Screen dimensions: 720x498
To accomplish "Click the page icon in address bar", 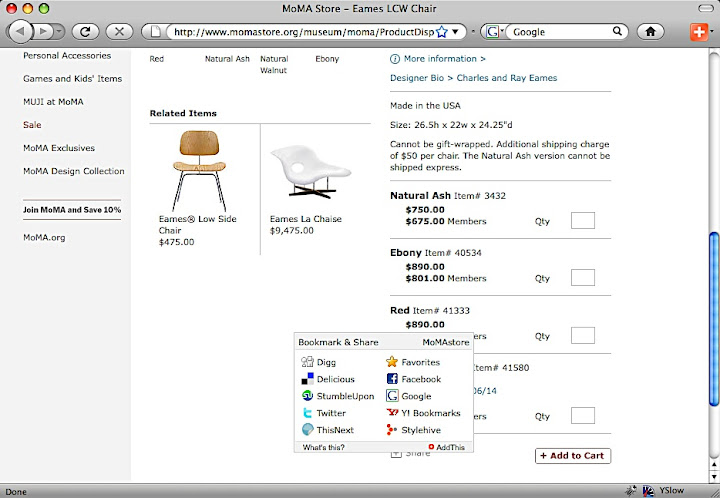I will coord(156,31).
